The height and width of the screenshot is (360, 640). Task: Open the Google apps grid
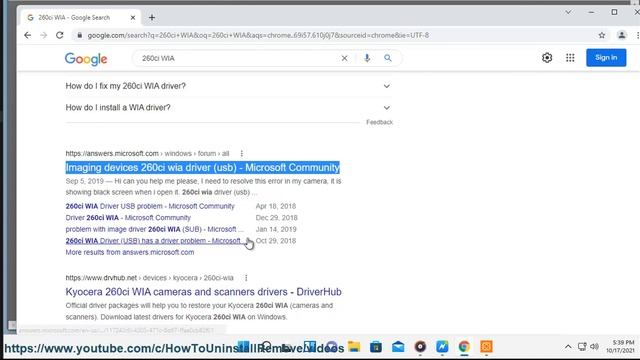570,58
